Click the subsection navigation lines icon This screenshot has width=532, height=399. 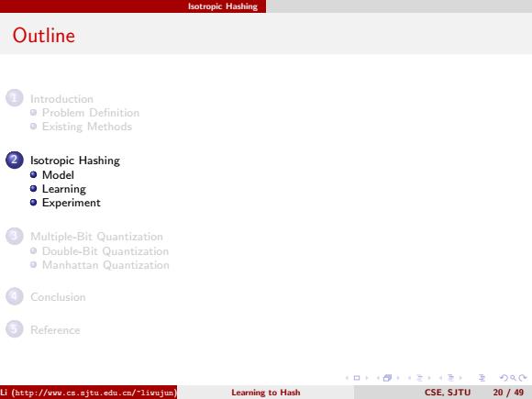click(420, 378)
